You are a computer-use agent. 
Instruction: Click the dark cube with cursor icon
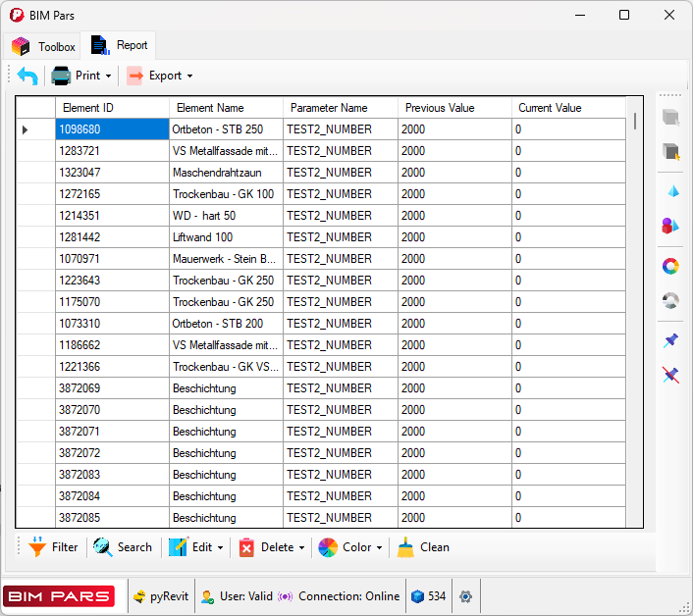point(671,152)
